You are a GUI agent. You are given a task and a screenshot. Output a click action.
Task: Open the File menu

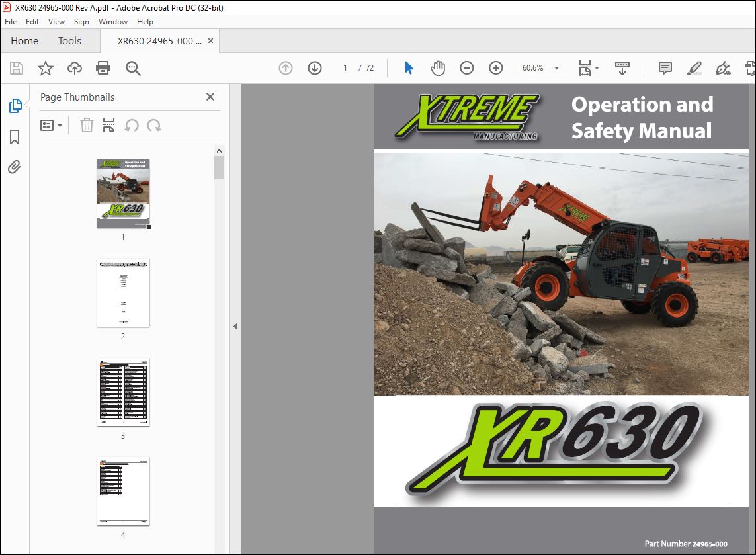click(11, 22)
